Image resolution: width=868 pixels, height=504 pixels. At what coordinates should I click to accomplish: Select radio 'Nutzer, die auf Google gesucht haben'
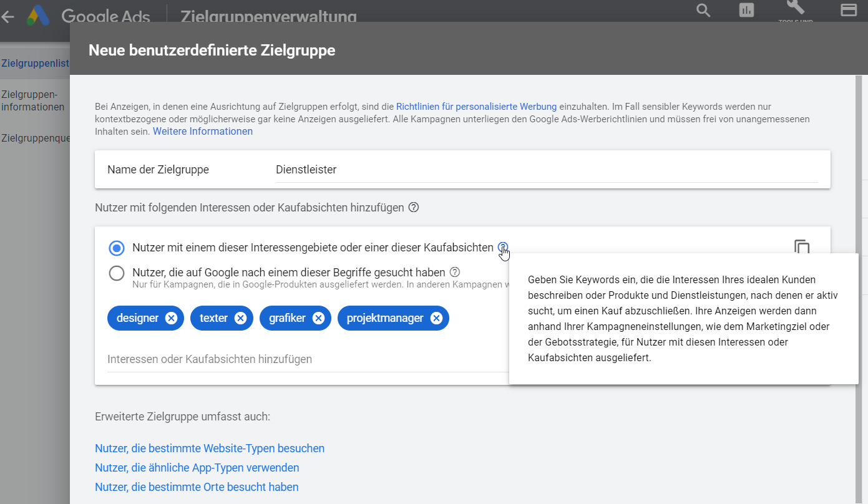point(116,273)
